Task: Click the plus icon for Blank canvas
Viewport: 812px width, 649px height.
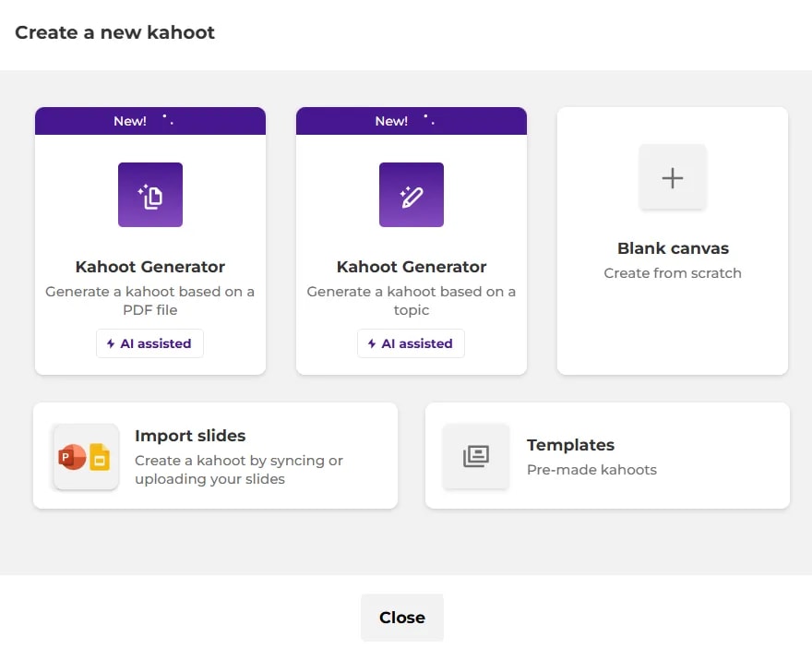Action: pos(673,177)
